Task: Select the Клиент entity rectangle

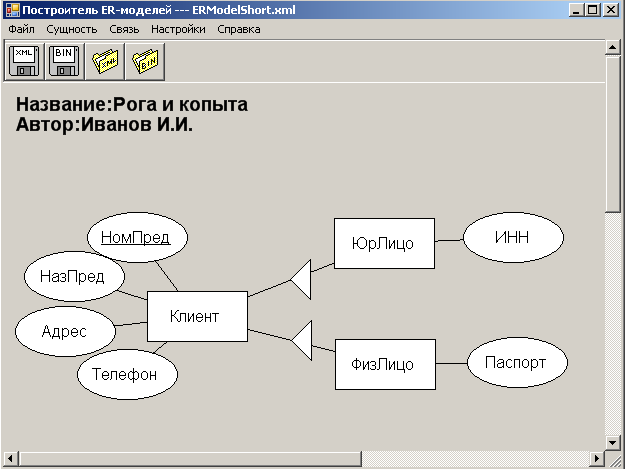Action: (197, 316)
